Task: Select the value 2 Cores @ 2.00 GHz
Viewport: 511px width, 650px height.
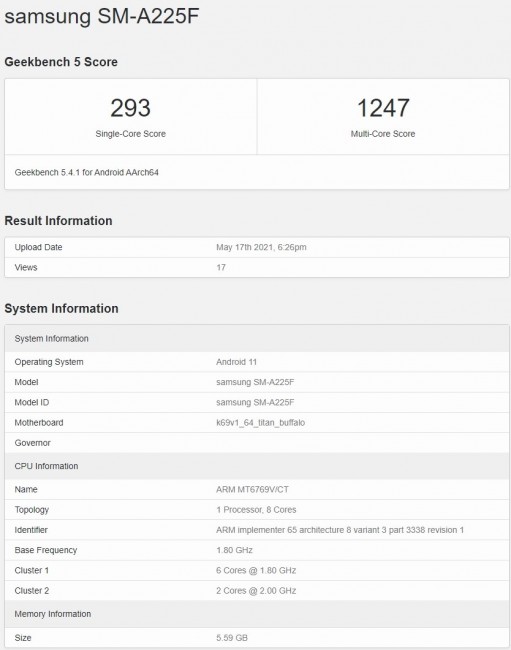Action: [256, 591]
